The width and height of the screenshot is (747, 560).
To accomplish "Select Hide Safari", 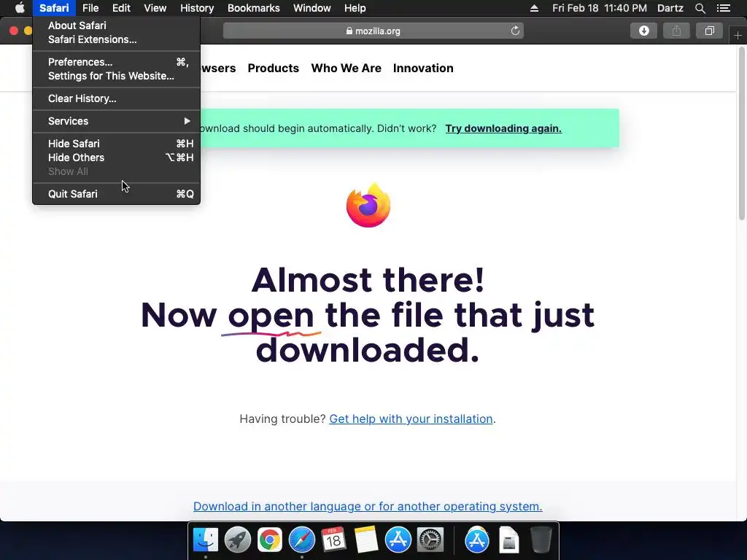I will coord(116,144).
